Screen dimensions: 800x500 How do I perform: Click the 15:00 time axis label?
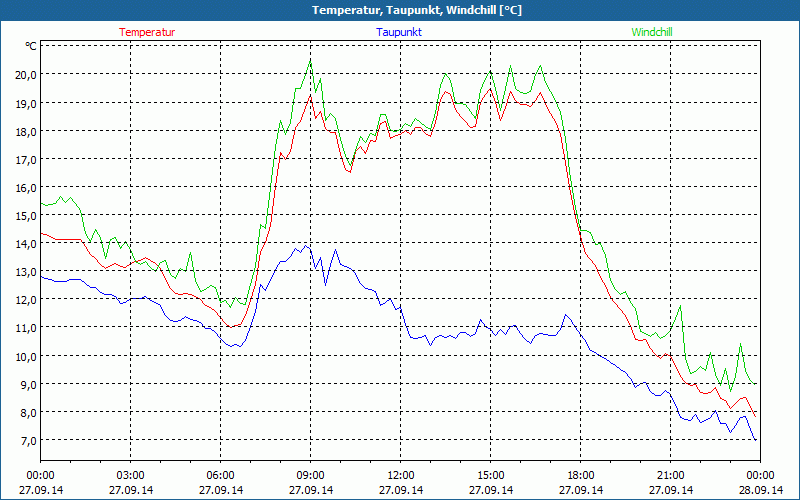[x=490, y=475]
